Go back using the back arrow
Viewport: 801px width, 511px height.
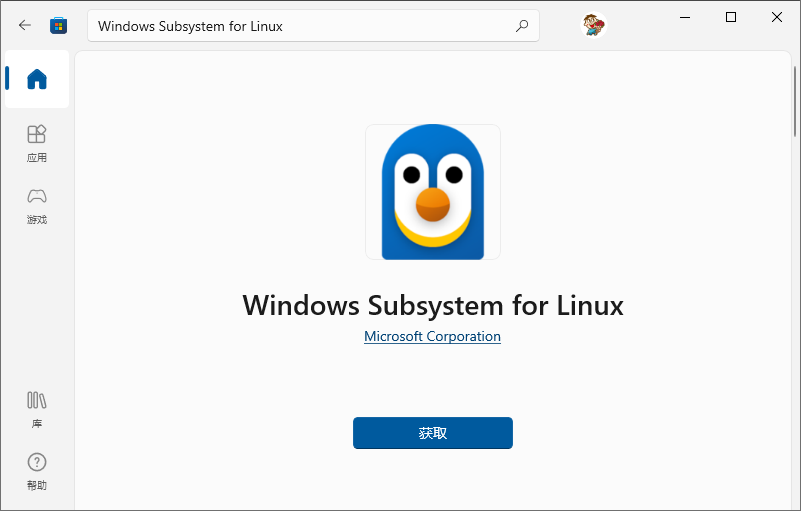[25, 25]
